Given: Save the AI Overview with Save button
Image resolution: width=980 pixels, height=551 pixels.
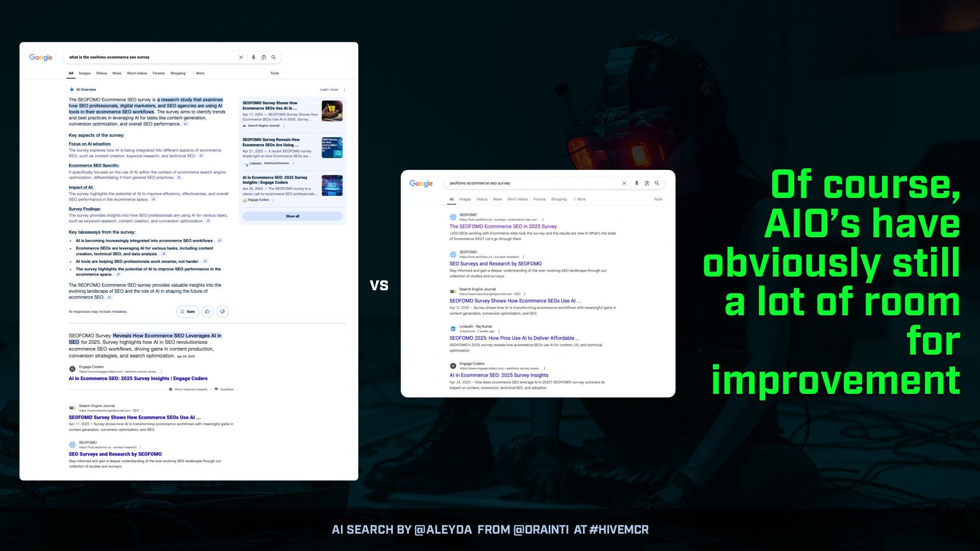Looking at the screenshot, I should point(187,312).
